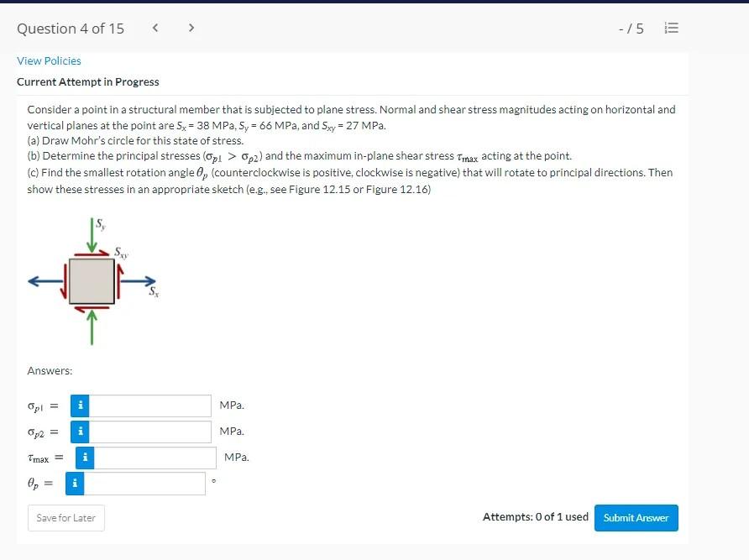Open the info icon next to the θp field
The width and height of the screenshot is (749, 560).
[74, 484]
